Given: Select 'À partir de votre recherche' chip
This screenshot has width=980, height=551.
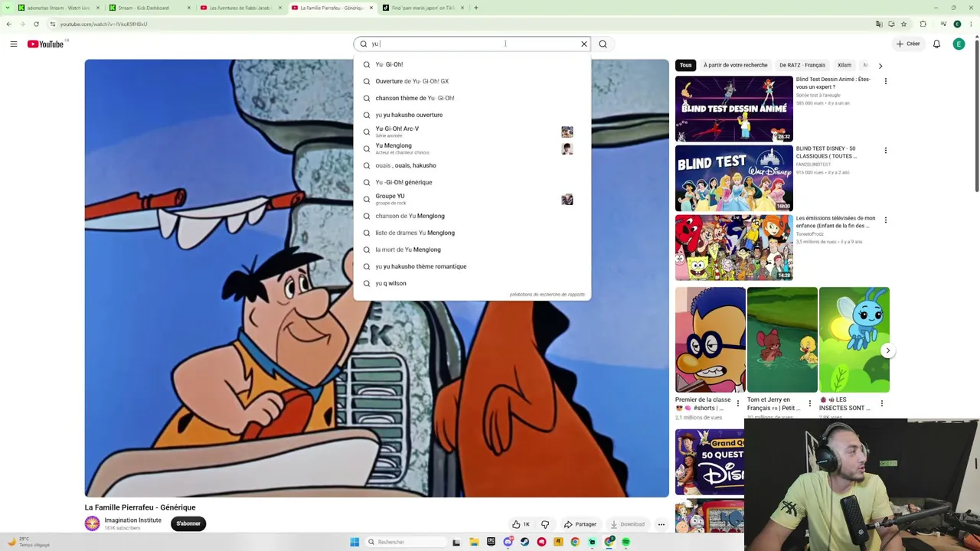Looking at the screenshot, I should click(x=735, y=66).
